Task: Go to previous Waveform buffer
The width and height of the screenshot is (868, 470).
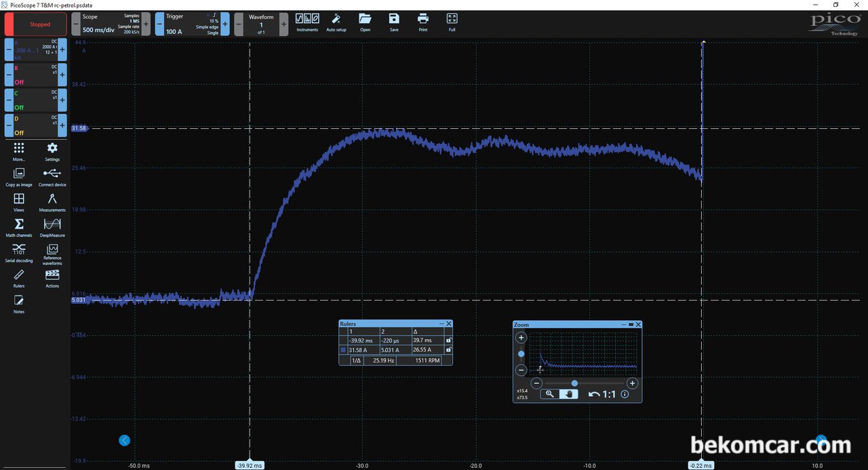Action: pos(239,24)
